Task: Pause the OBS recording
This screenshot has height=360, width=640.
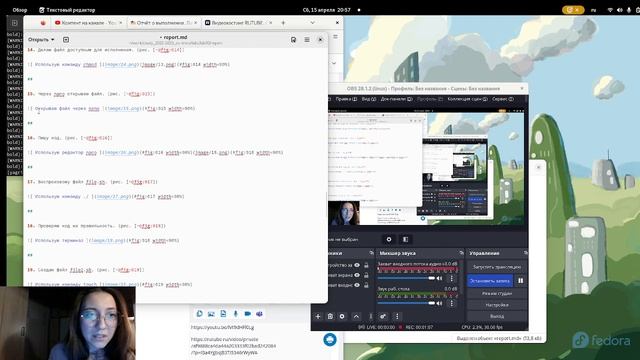Action: click(x=520, y=281)
